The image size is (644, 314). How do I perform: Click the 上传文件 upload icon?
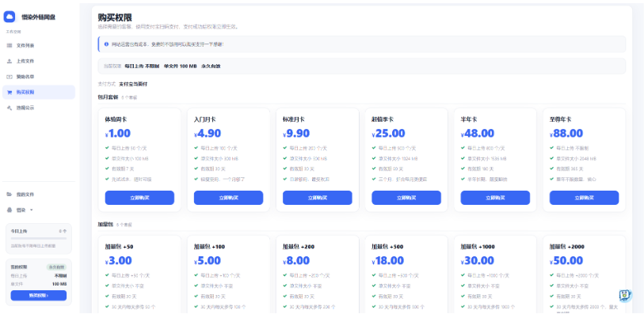(x=9, y=61)
